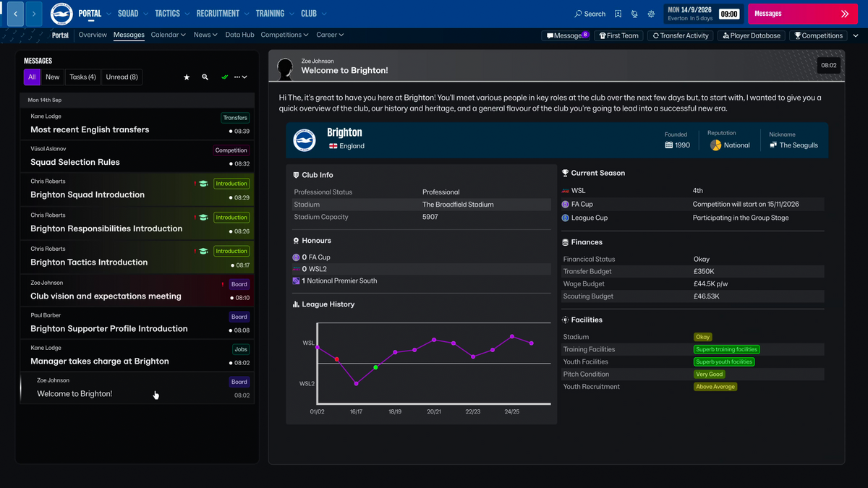
Task: Filter messages by the star icon
Action: [187, 77]
